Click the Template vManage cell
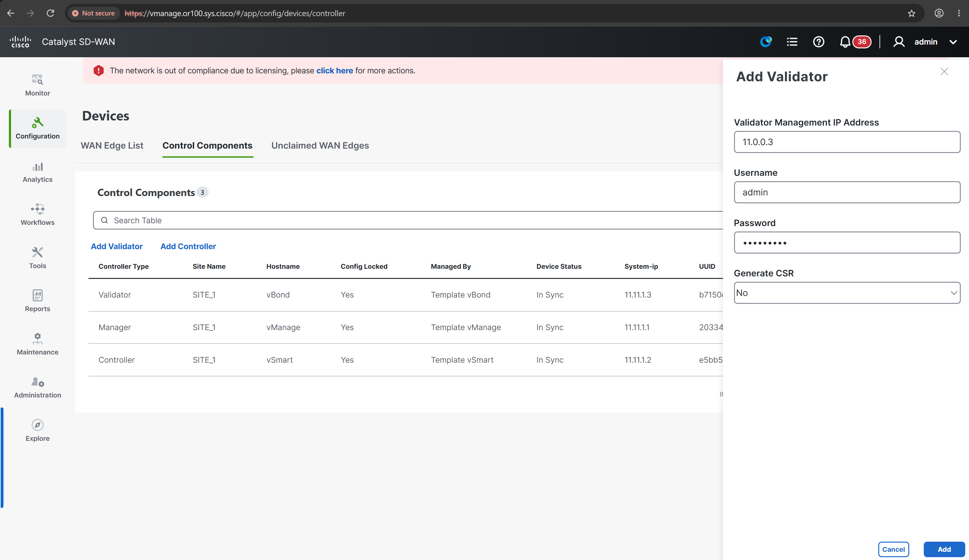This screenshot has width=969, height=560. [466, 328]
